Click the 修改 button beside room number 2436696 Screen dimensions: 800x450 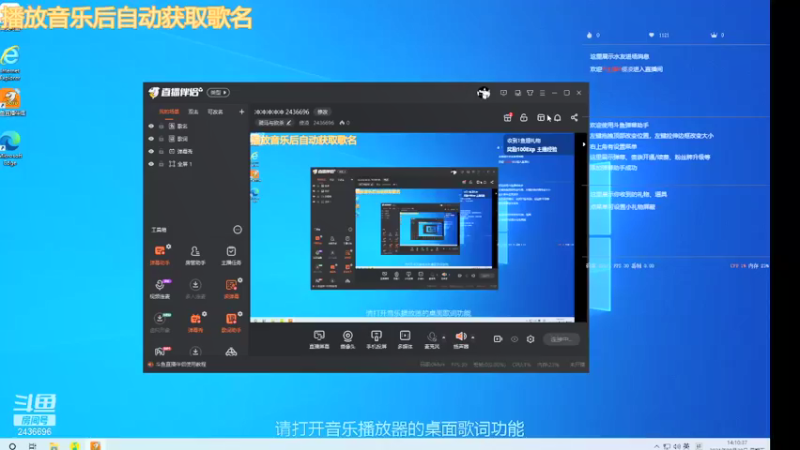pos(322,112)
